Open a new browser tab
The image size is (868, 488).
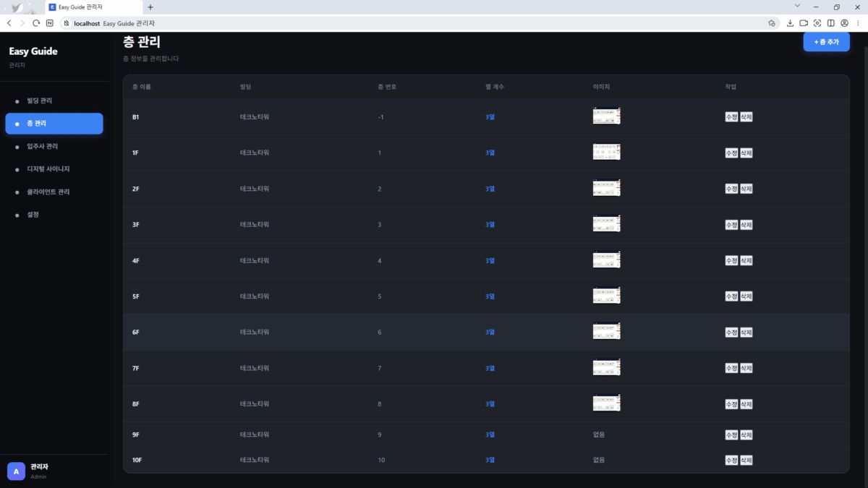150,7
